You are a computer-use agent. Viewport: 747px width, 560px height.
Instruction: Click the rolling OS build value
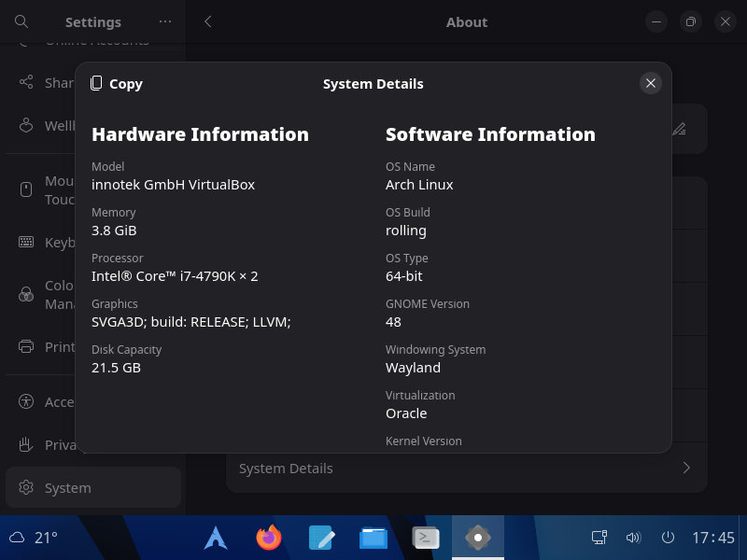point(406,231)
